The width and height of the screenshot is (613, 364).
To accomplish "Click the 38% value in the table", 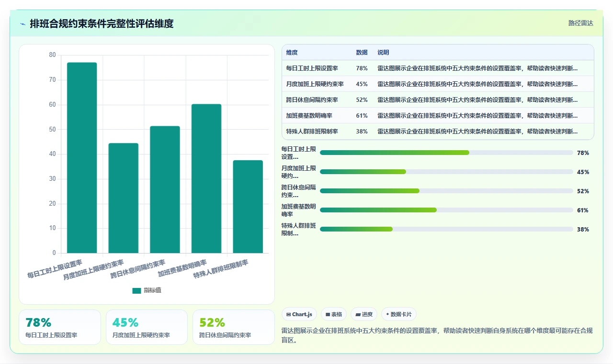I will [362, 131].
